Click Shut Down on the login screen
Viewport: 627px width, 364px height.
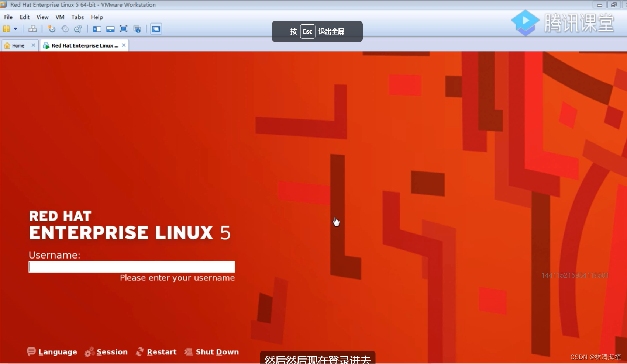[x=217, y=352]
